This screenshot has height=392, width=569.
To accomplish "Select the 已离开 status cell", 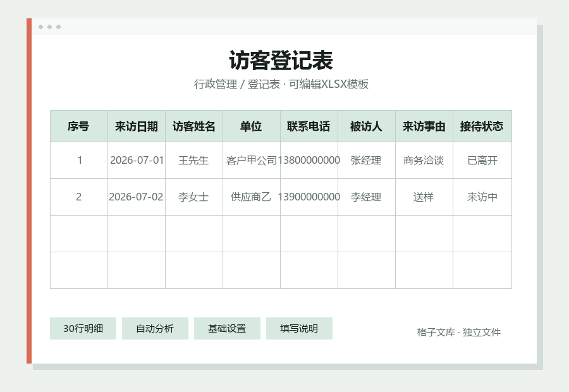I will 482,160.
